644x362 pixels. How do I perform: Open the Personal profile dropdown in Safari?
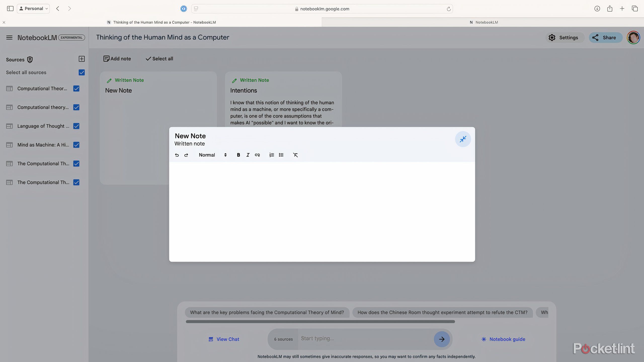click(33, 8)
